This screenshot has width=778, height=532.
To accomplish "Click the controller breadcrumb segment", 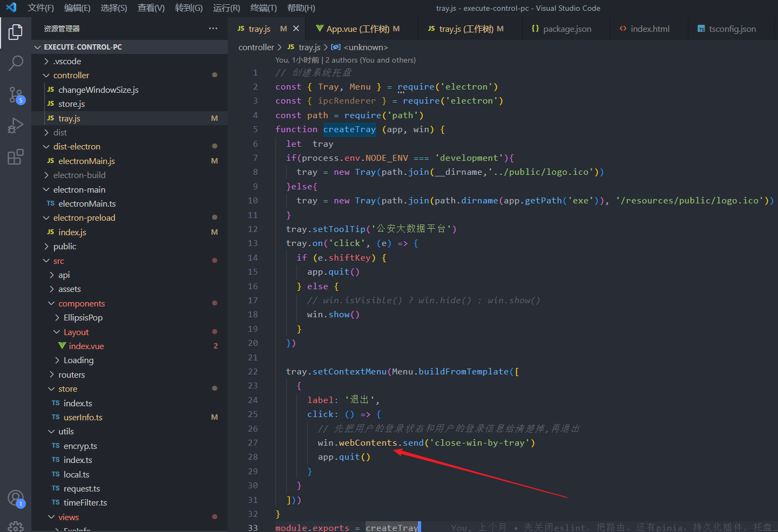I will [256, 47].
